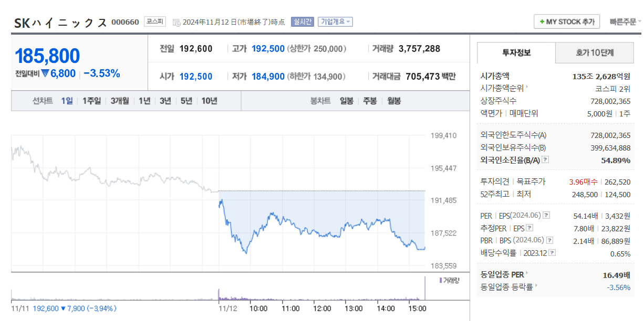
Task: Click help icon next to 외국인소진율(B/A)
Action: pyautogui.click(x=545, y=160)
